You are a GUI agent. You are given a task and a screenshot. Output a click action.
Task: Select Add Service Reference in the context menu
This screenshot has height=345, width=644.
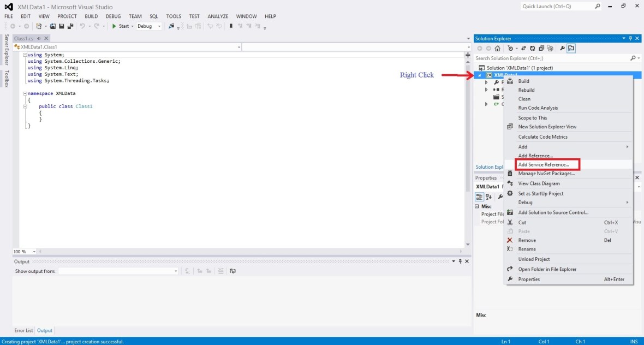[547, 165]
